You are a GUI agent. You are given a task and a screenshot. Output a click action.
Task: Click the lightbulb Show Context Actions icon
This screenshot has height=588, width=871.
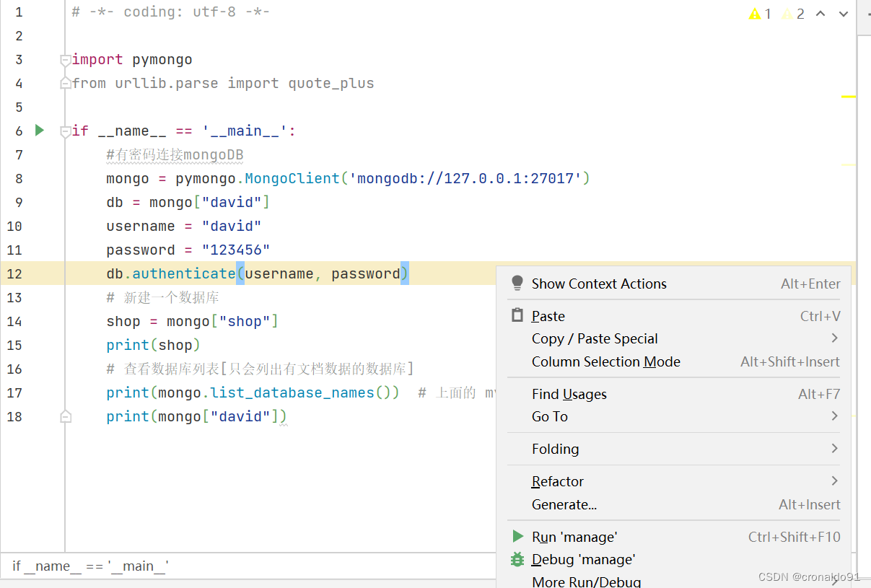[517, 284]
